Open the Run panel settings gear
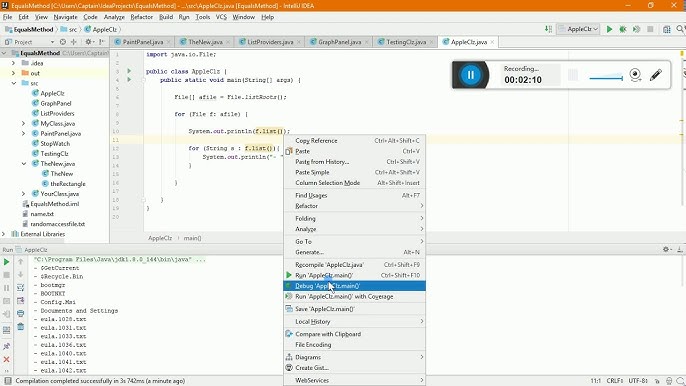Screen dimensions: 686x386 click(666, 249)
